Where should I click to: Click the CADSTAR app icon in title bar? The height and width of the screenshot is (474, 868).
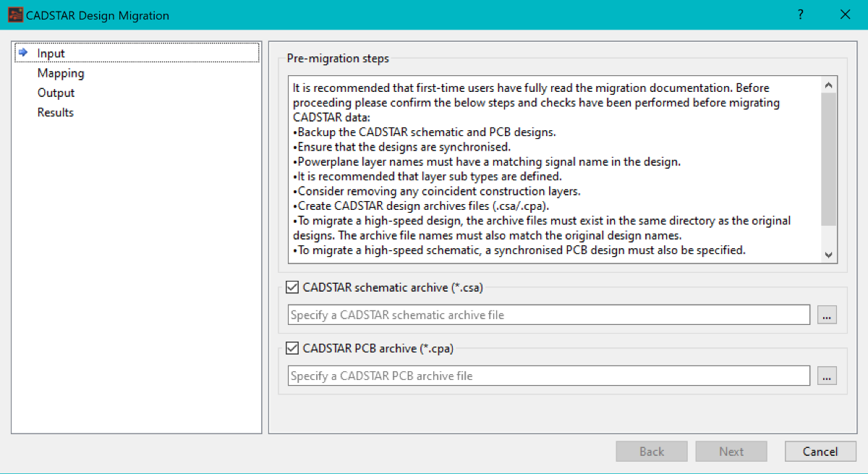(15, 14)
